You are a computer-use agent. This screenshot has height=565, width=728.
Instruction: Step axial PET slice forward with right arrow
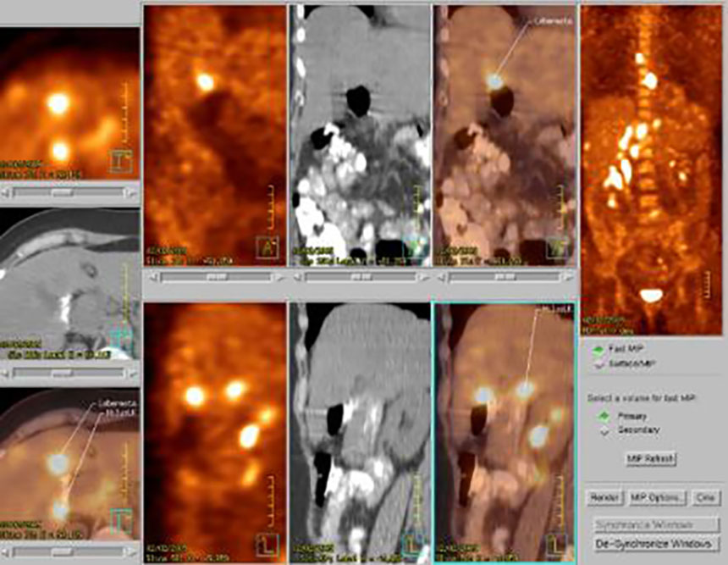click(131, 192)
